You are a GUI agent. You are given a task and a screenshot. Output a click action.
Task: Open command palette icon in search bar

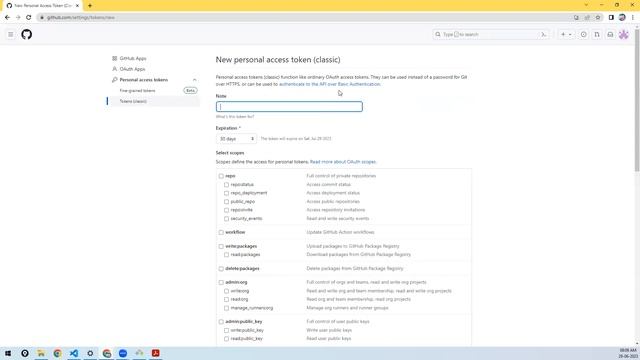click(x=544, y=35)
